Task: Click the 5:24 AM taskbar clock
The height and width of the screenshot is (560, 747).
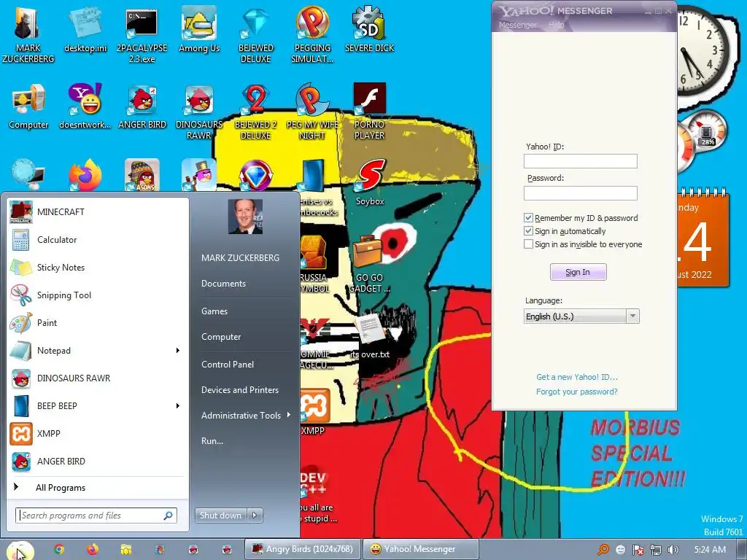Action: (710, 550)
